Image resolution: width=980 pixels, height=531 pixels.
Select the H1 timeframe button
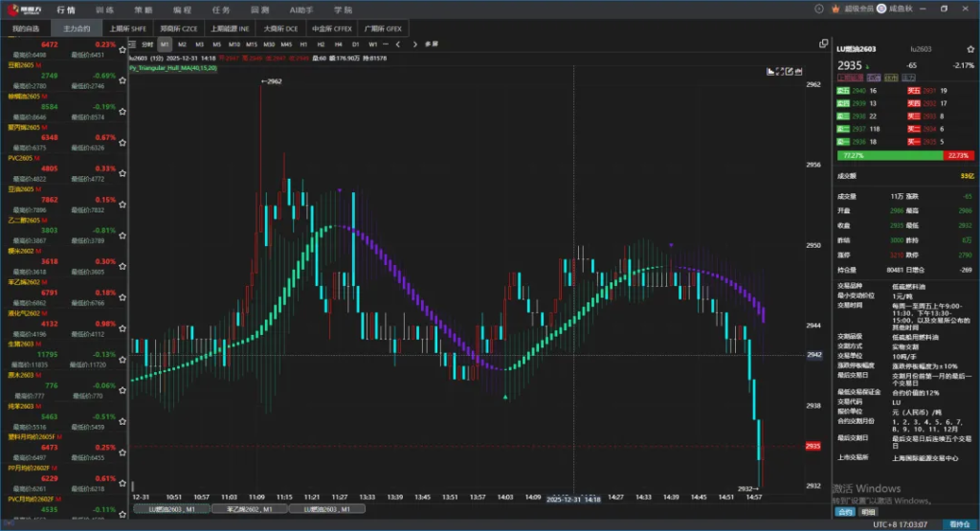[303, 44]
